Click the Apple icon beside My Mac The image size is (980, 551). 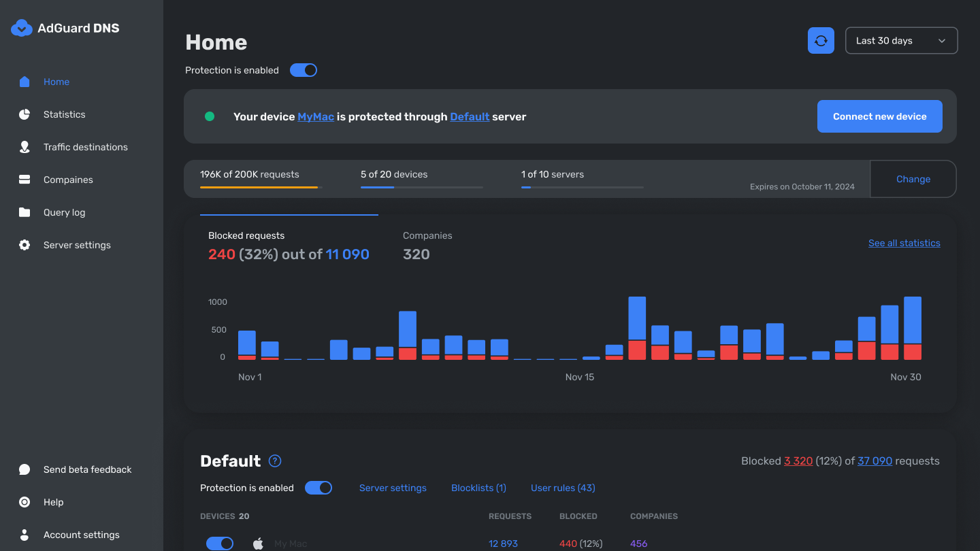[x=259, y=543]
